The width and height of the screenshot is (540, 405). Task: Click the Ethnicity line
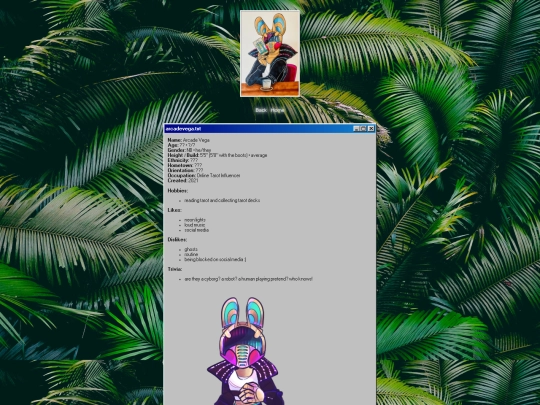click(x=183, y=160)
